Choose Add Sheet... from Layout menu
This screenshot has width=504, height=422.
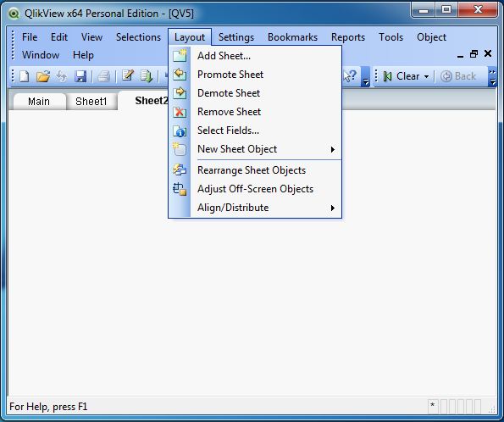255,56
